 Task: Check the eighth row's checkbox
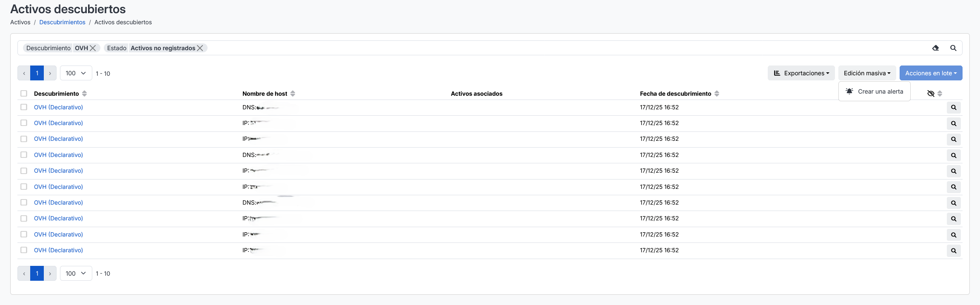point(24,218)
